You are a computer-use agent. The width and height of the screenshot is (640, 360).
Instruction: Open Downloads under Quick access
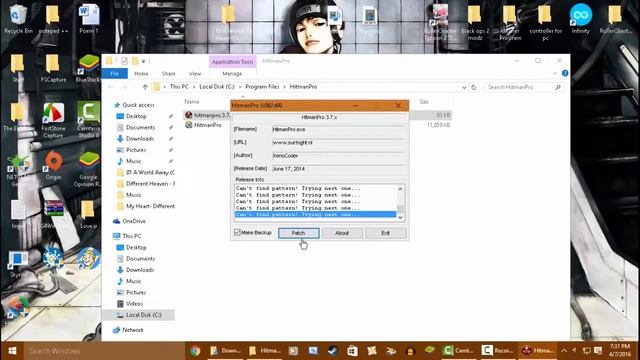tap(140, 139)
